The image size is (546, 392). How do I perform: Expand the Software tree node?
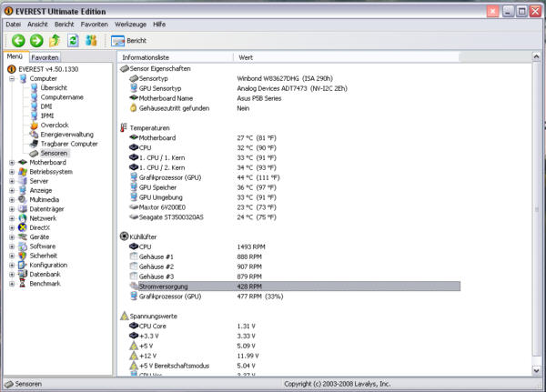pos(12,246)
